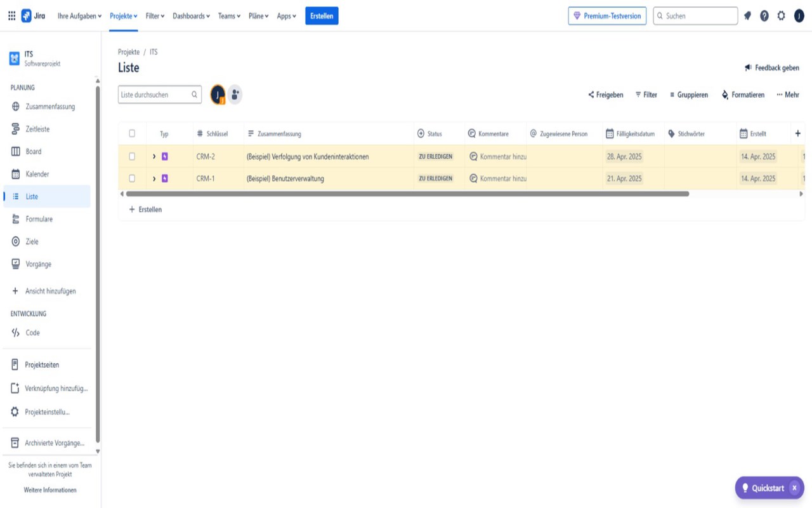Click the ITS project avatar icon
This screenshot has height=508, width=812.
click(14, 58)
